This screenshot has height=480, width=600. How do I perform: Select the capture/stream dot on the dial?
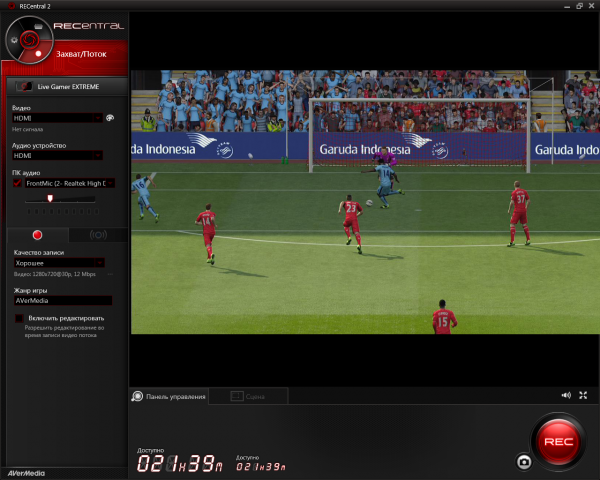38,54
